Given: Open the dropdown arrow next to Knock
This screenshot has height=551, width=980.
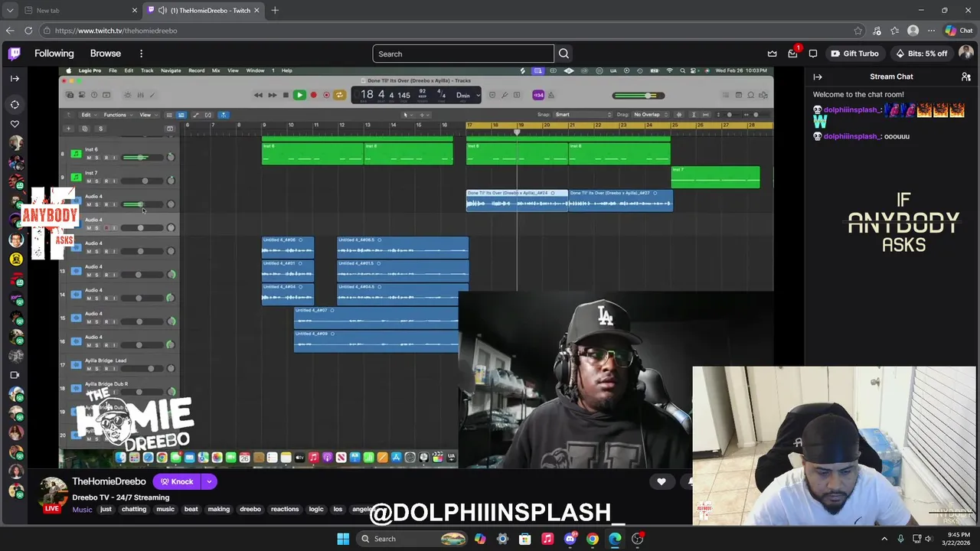Looking at the screenshot, I should (208, 481).
